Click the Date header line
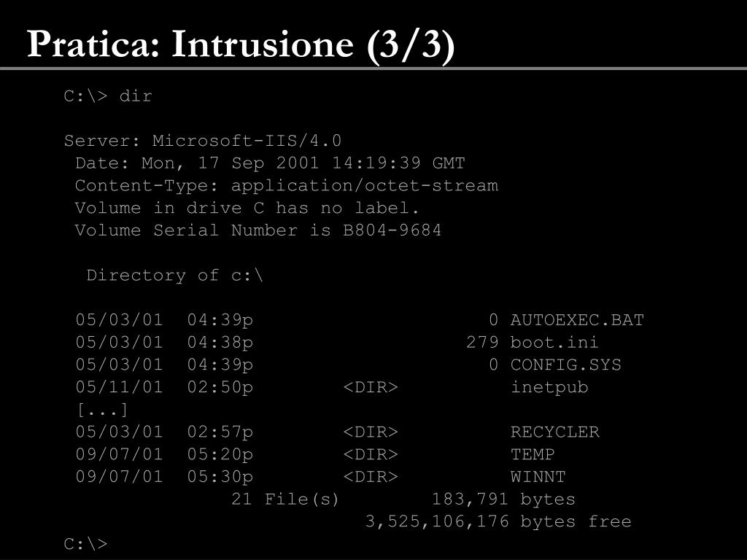Viewport: 747px width, 560px height. [x=270, y=163]
